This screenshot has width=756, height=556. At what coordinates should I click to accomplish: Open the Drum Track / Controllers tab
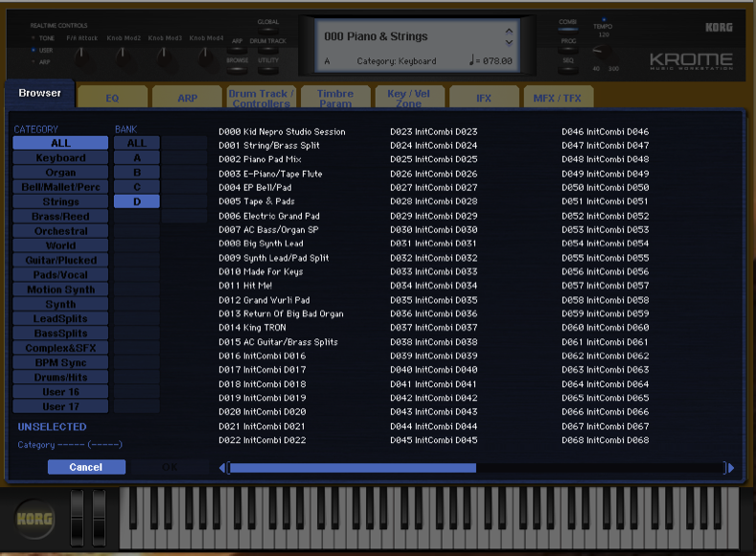[x=262, y=98]
